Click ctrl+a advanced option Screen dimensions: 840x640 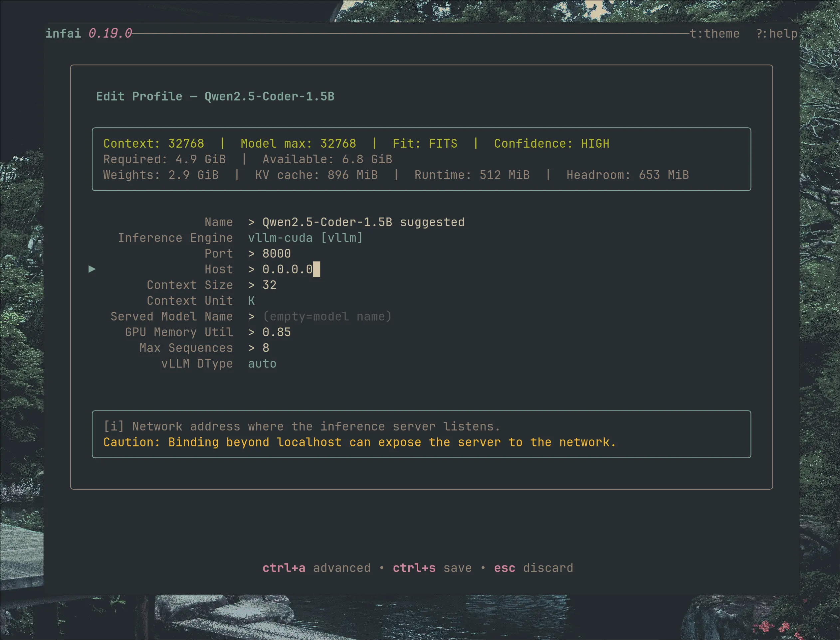pos(316,568)
